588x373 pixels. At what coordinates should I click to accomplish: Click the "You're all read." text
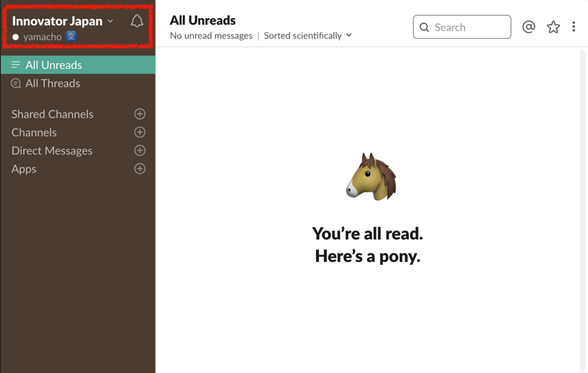click(x=367, y=233)
